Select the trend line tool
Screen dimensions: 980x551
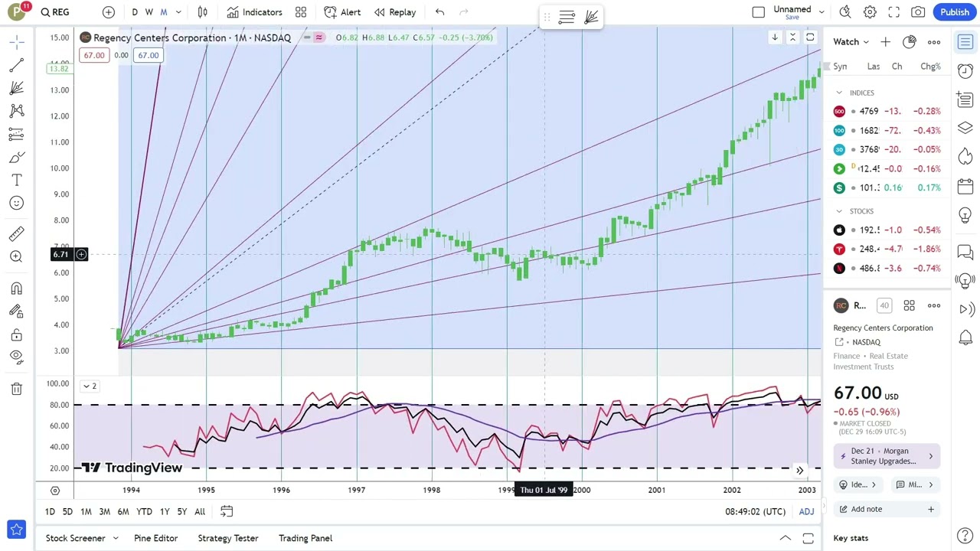pyautogui.click(x=17, y=66)
